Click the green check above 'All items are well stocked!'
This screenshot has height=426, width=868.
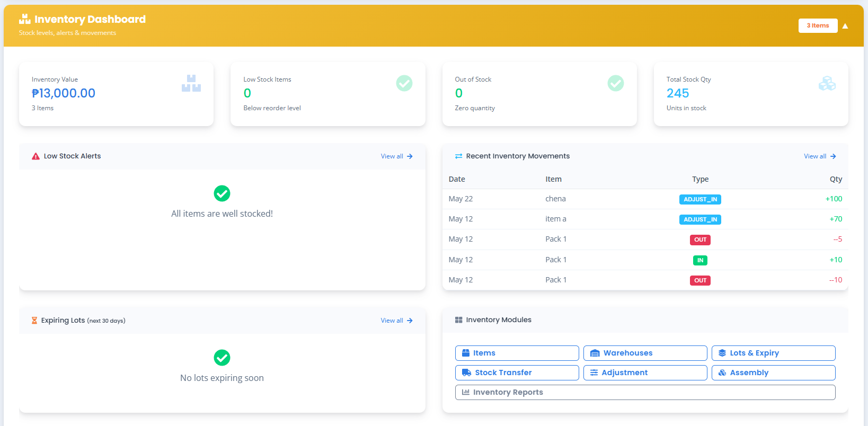(222, 193)
